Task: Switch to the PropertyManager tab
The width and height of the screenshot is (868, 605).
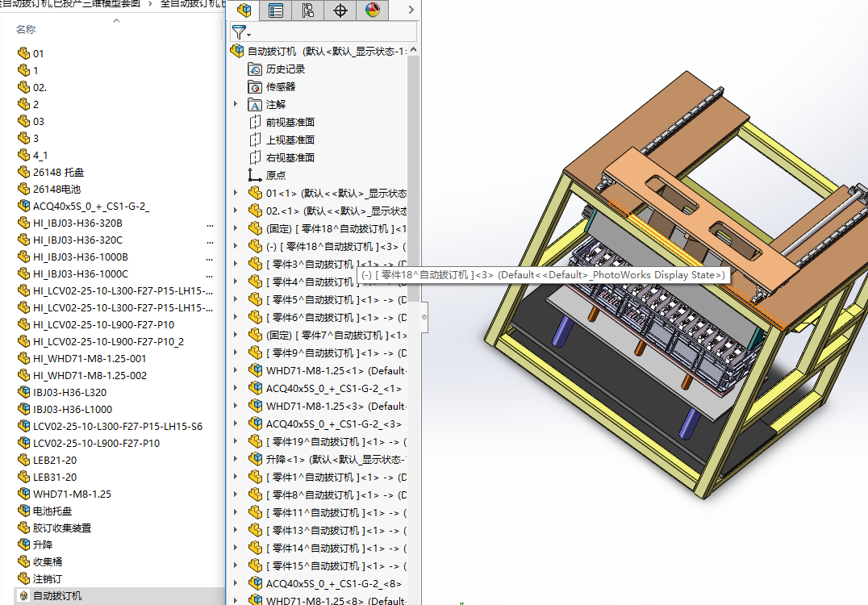Action: tap(276, 10)
